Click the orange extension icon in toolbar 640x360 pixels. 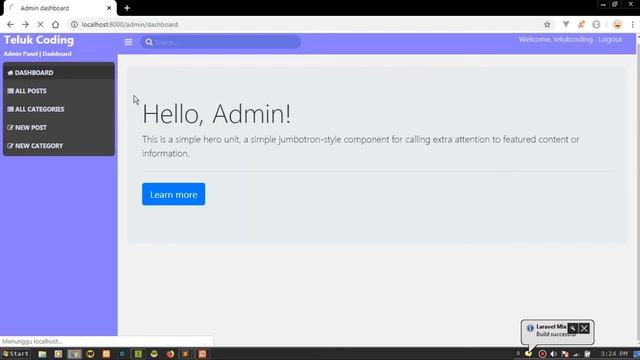tap(581, 24)
